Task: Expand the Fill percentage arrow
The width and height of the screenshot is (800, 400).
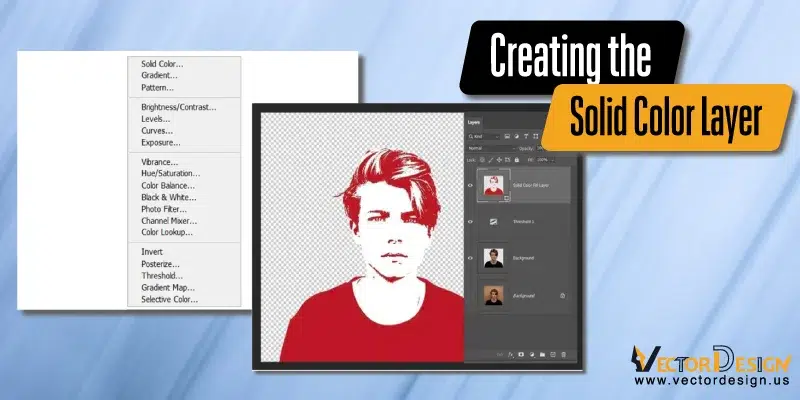Action: pyautogui.click(x=554, y=160)
